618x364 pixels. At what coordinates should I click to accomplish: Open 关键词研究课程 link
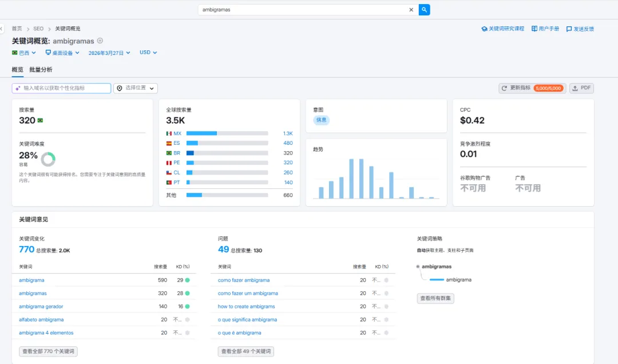503,29
